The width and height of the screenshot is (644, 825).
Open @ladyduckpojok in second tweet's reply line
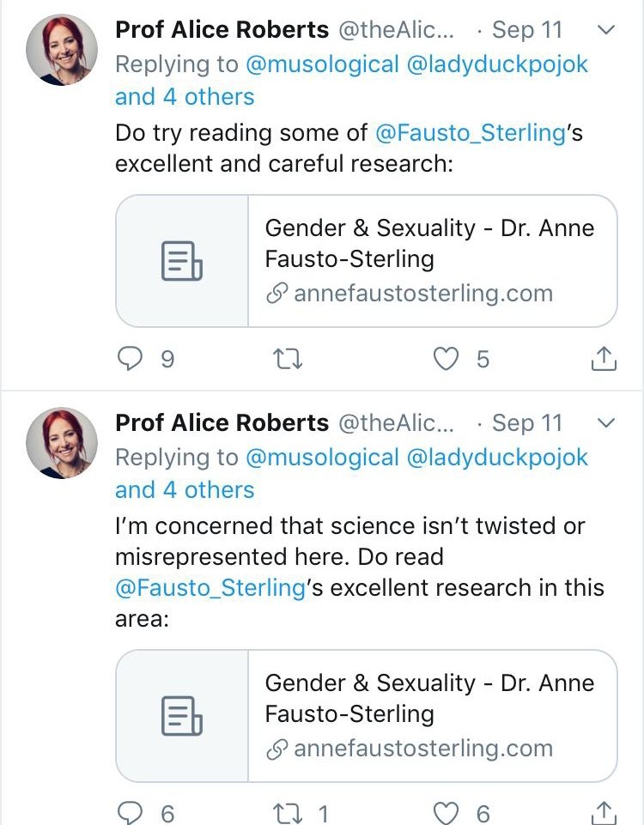[x=497, y=458]
